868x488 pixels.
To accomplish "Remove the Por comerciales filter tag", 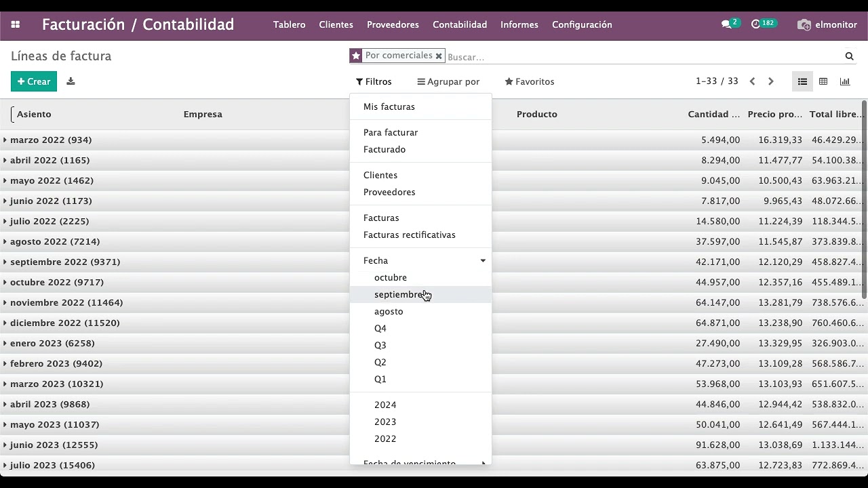I will [x=439, y=56].
